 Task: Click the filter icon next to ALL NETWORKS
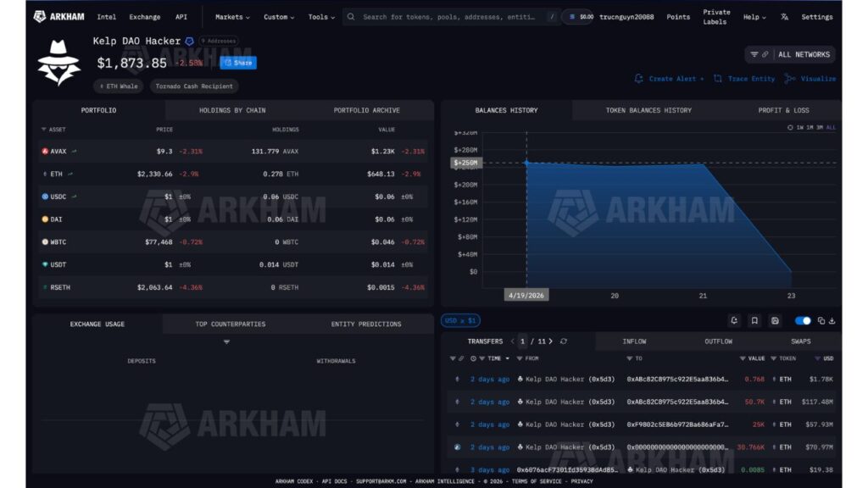coord(755,54)
